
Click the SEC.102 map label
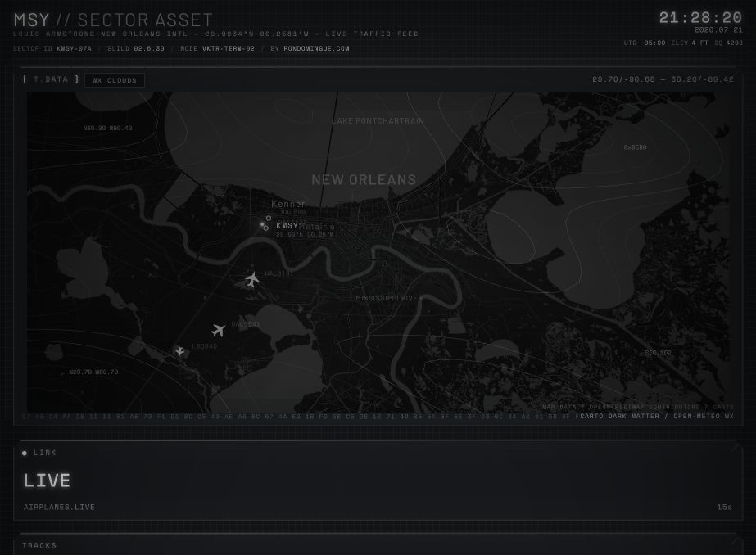pos(659,353)
